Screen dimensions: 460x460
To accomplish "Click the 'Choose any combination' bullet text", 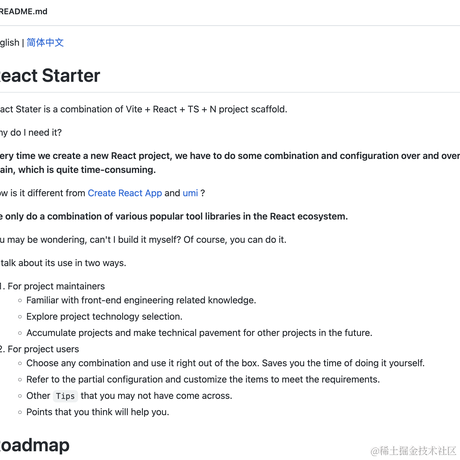I will click(x=226, y=363).
